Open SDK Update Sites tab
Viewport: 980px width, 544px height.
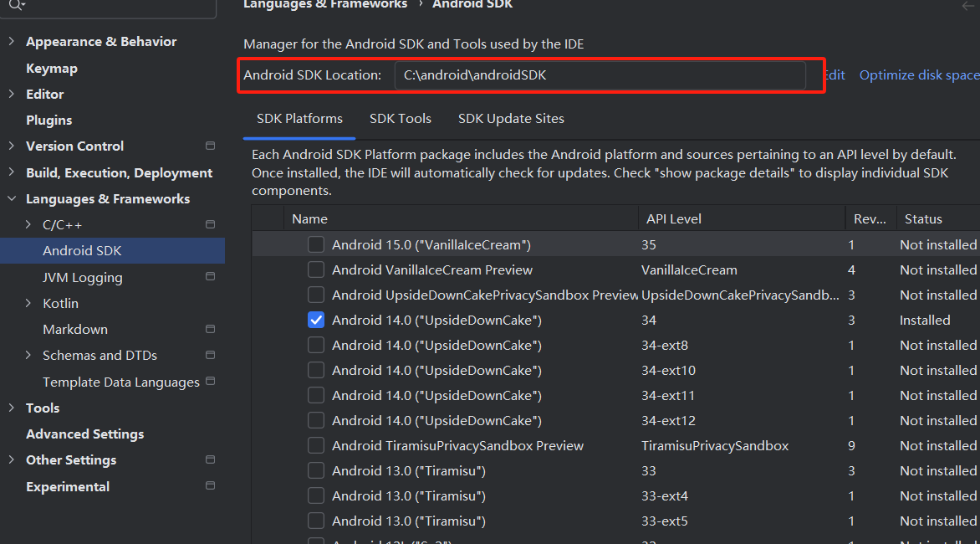[511, 119]
